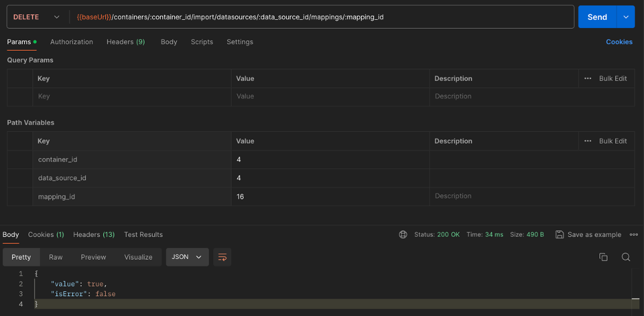
Task: Switch to the Test Results tab
Action: click(143, 234)
